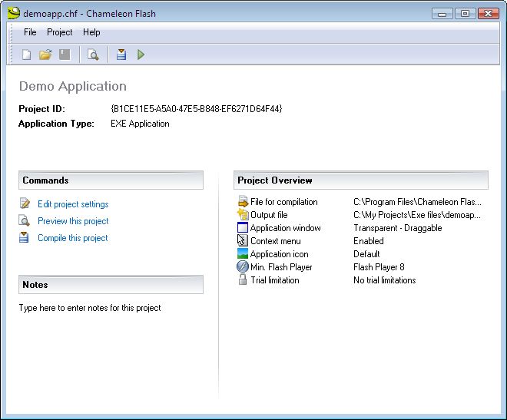Select the Output file overview row

pos(360,215)
